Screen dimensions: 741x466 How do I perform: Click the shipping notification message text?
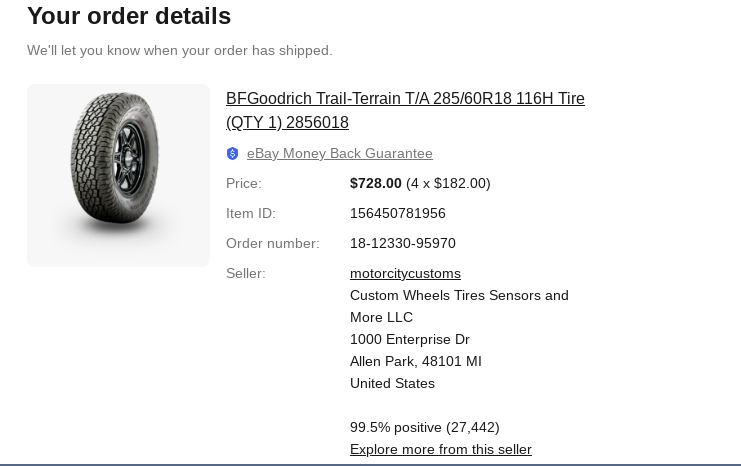point(179,50)
